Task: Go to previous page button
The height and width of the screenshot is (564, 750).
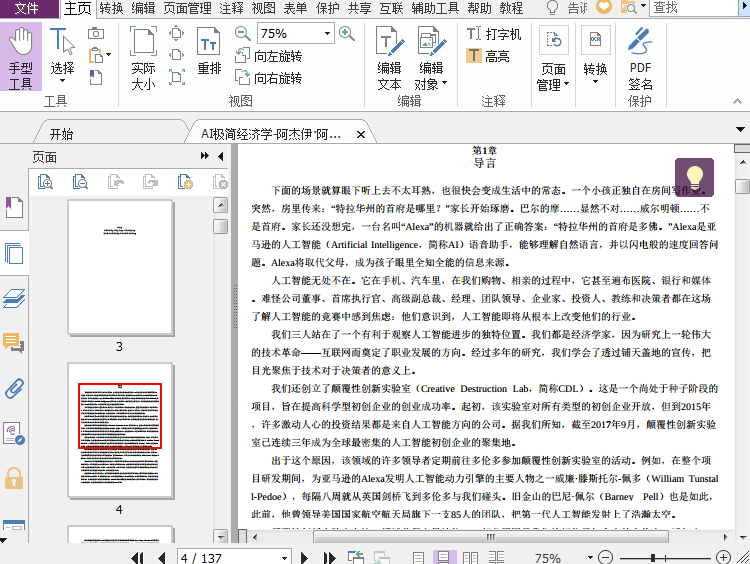Action: click(x=162, y=558)
